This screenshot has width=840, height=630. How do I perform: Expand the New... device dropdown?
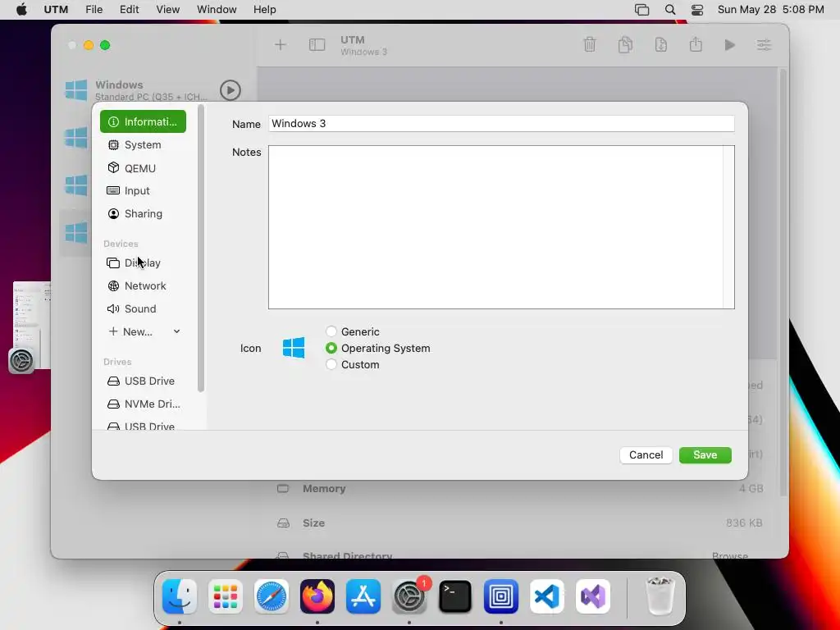point(143,332)
